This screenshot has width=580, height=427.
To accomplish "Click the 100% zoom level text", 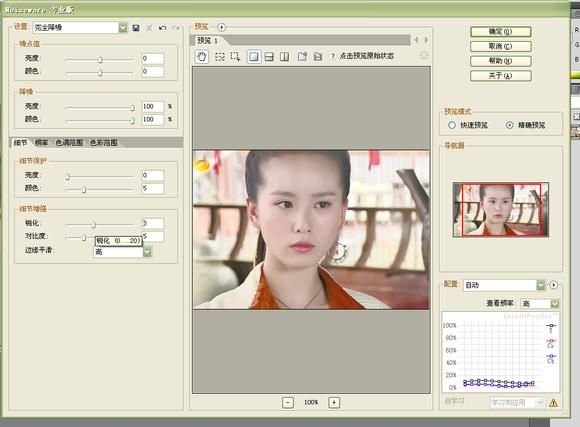I will pyautogui.click(x=311, y=402).
